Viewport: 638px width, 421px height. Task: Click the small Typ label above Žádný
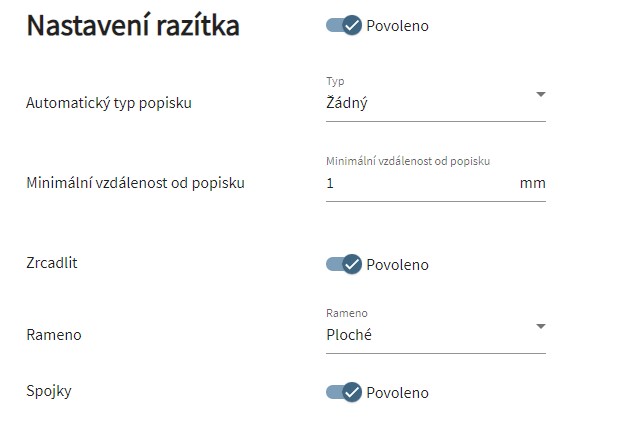(334, 81)
